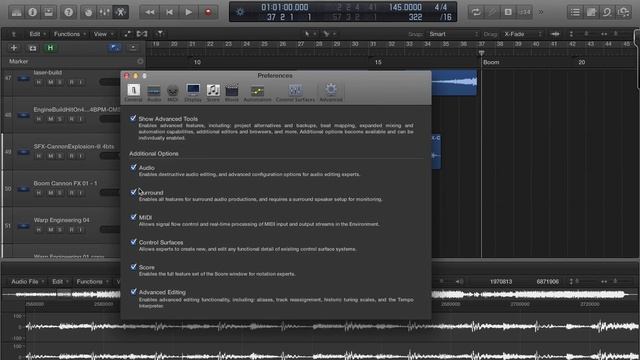Select SFX-CannonExplosion track header
Screen dimensions: 640x360
pyautogui.click(x=61, y=151)
